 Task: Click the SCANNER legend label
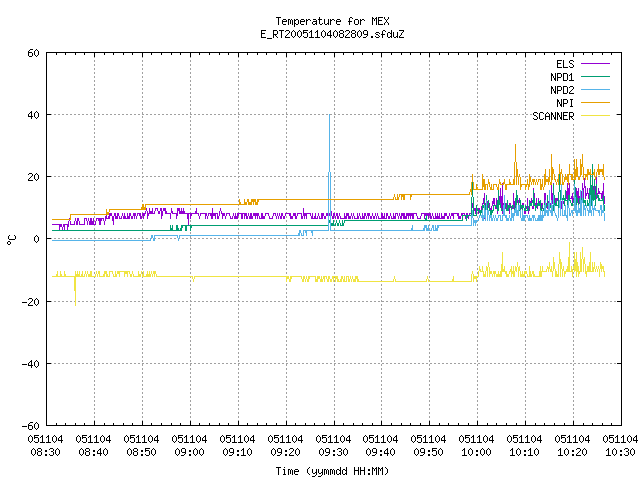[x=553, y=116]
